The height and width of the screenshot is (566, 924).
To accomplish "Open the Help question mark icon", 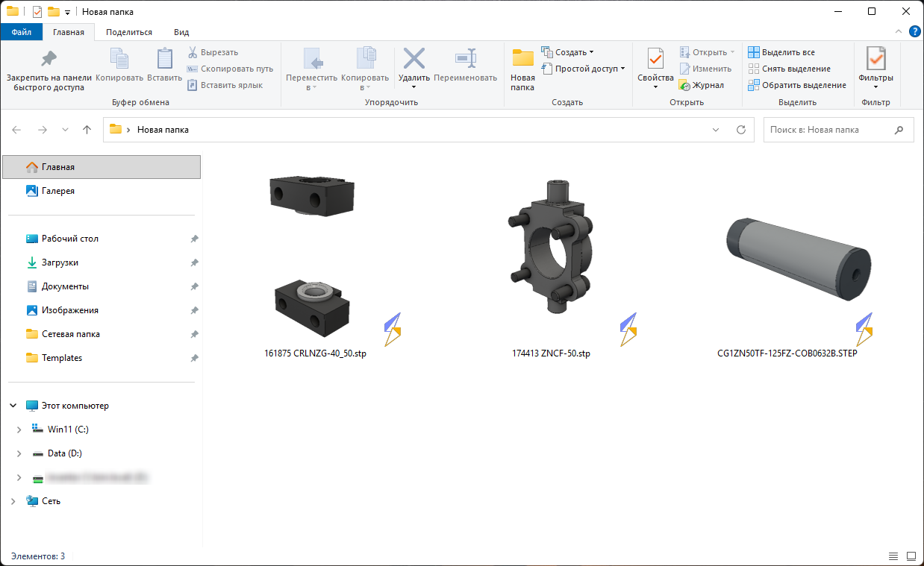I will [x=914, y=32].
